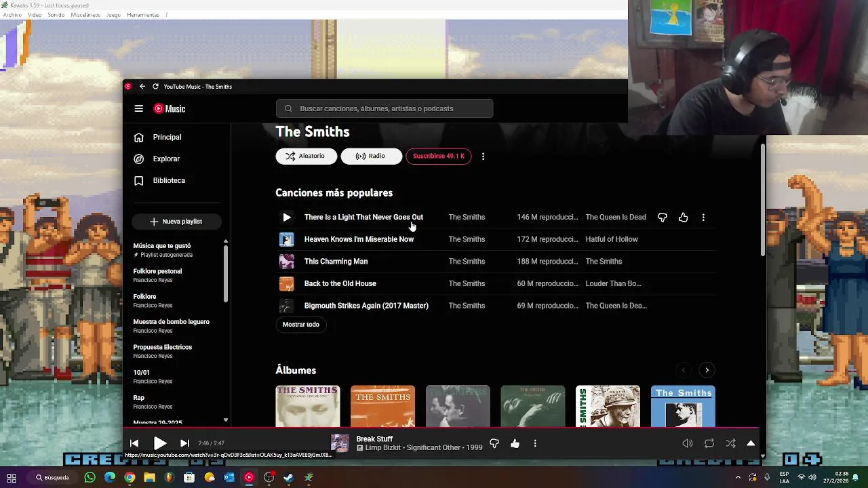Open Steam from the taskbar

pyautogui.click(x=288, y=477)
